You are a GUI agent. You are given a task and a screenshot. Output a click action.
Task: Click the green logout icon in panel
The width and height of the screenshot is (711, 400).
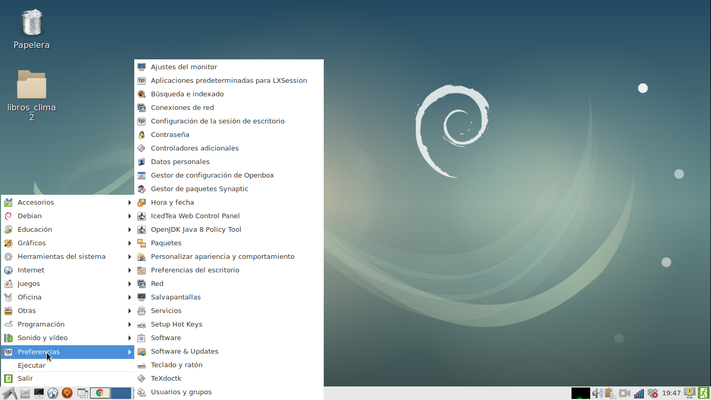point(703,393)
